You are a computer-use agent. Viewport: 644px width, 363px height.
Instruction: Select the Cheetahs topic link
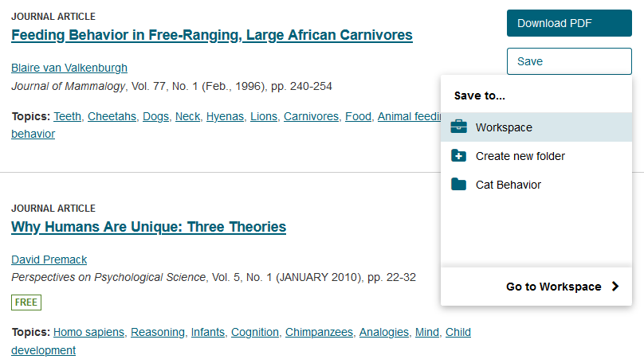click(112, 116)
